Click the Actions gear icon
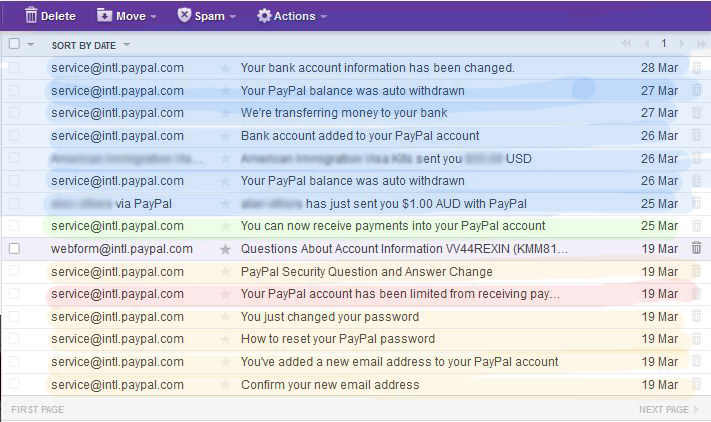 coord(264,15)
